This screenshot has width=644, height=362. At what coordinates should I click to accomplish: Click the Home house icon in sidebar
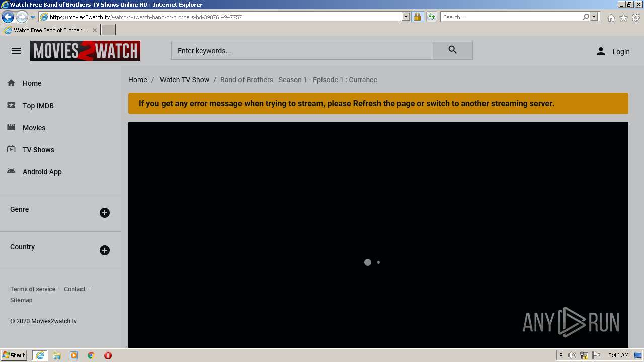pyautogui.click(x=11, y=83)
